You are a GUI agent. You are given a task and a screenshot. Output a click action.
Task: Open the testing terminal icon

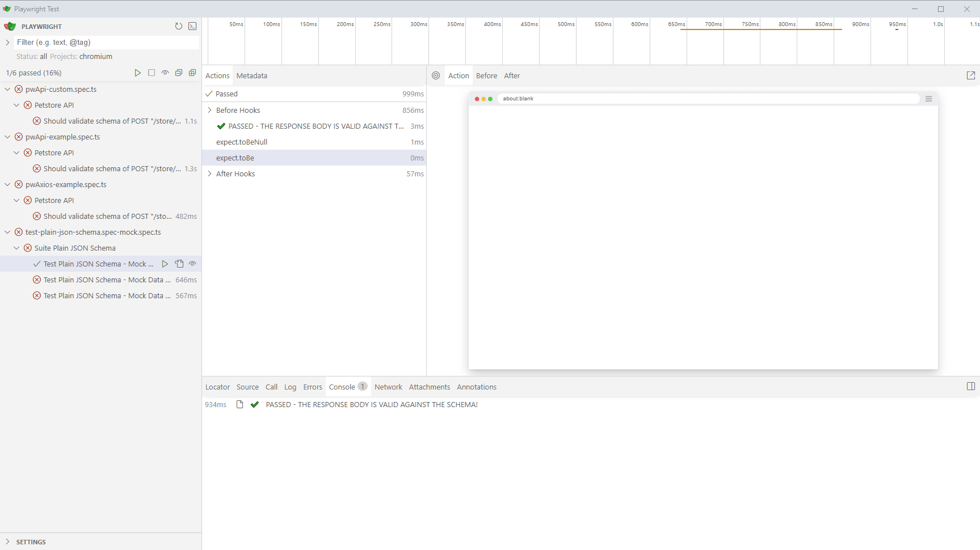click(192, 26)
